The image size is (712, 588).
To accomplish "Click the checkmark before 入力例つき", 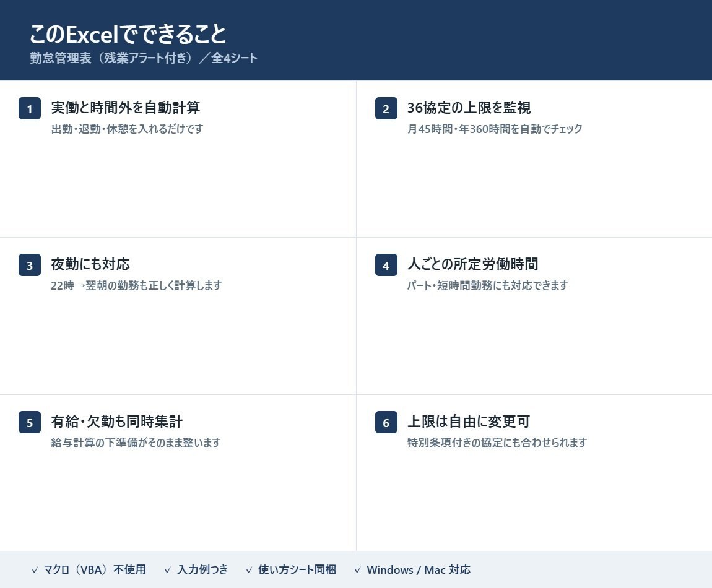I will [168, 570].
